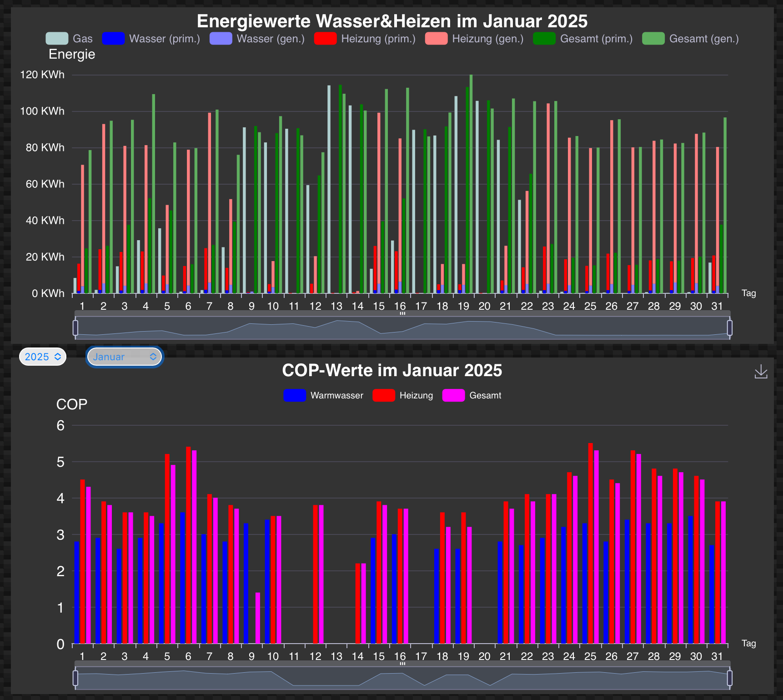Click the left handle of energy chart zoom slider
Screen dimensions: 783x700
click(75, 327)
